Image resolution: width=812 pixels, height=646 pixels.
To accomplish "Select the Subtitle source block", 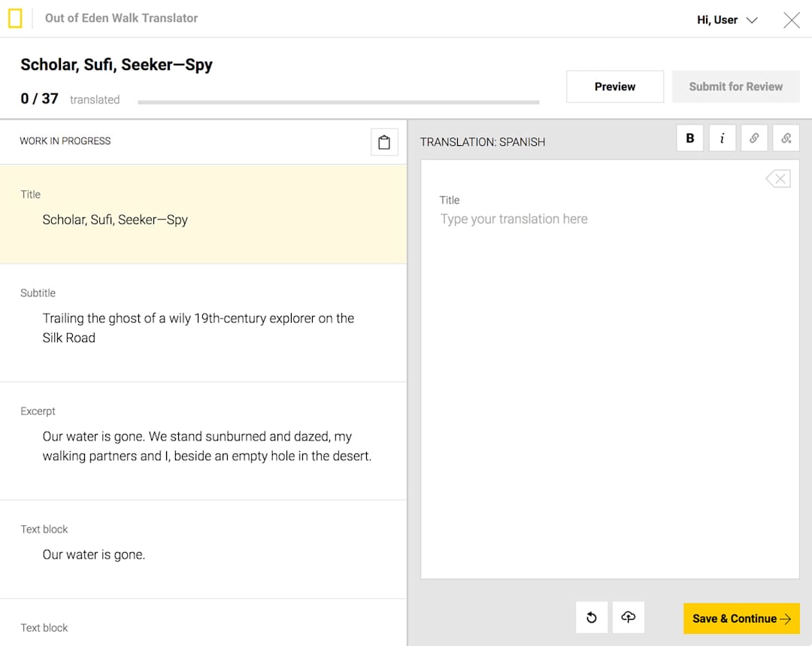I will click(203, 323).
